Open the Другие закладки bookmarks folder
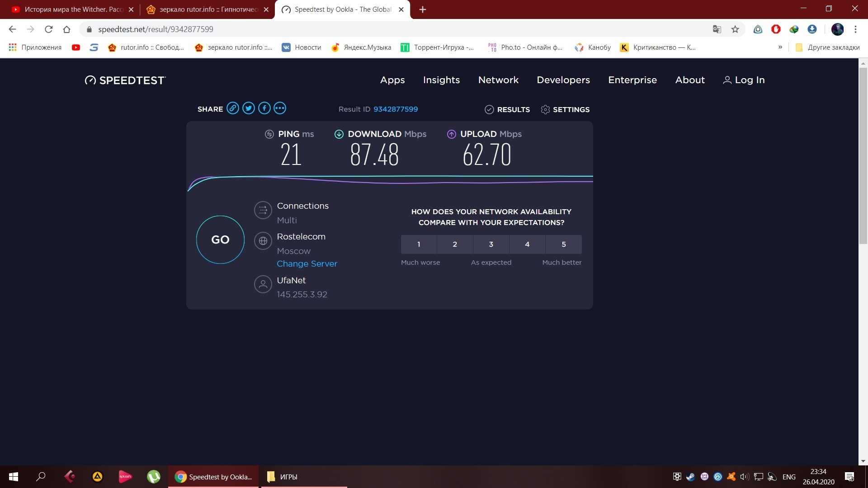The height and width of the screenshot is (488, 868). point(827,47)
